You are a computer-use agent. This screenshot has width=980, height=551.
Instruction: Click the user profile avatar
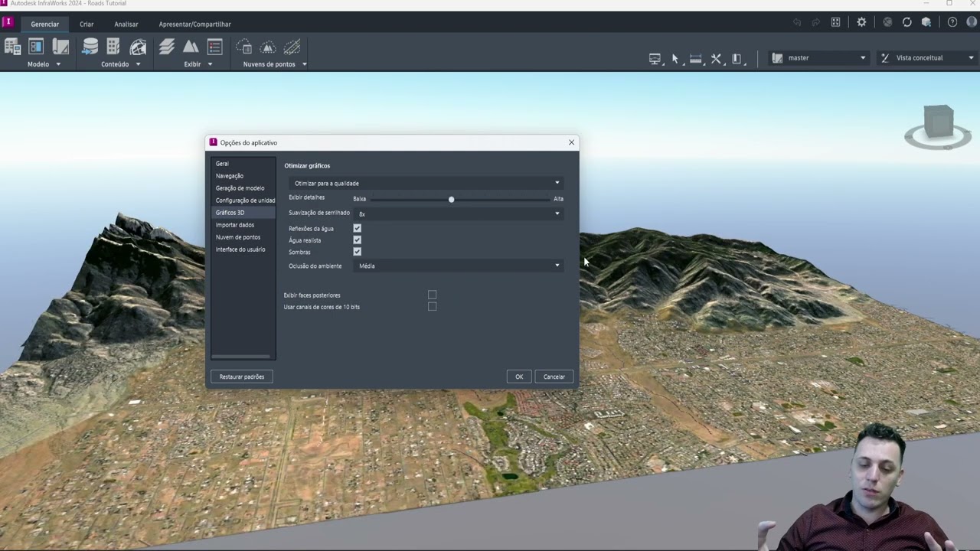[x=972, y=22]
